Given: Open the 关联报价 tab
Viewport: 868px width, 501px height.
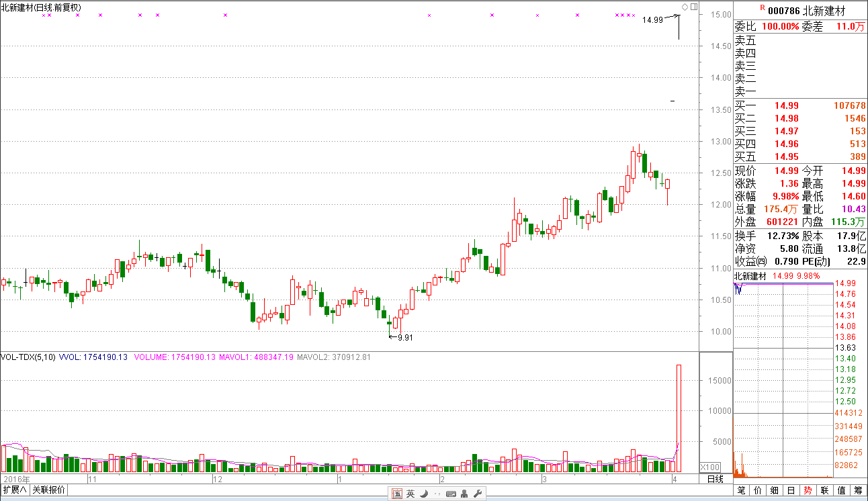Looking at the screenshot, I should 48,490.
